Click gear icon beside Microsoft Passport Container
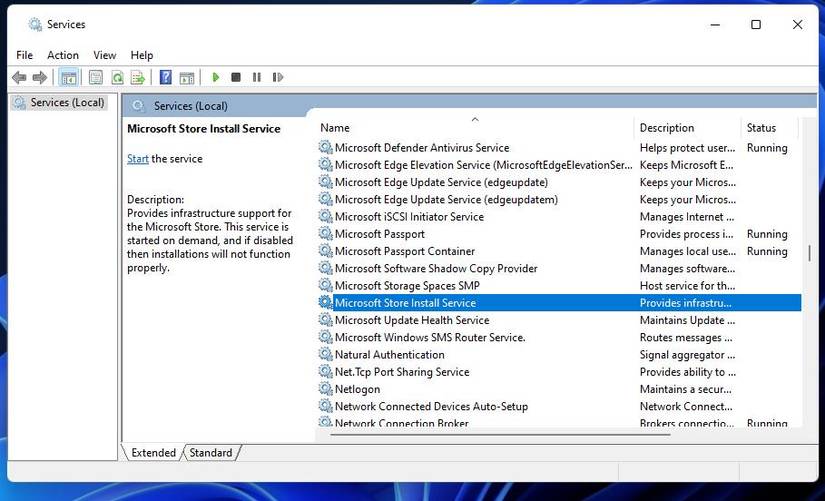 326,251
